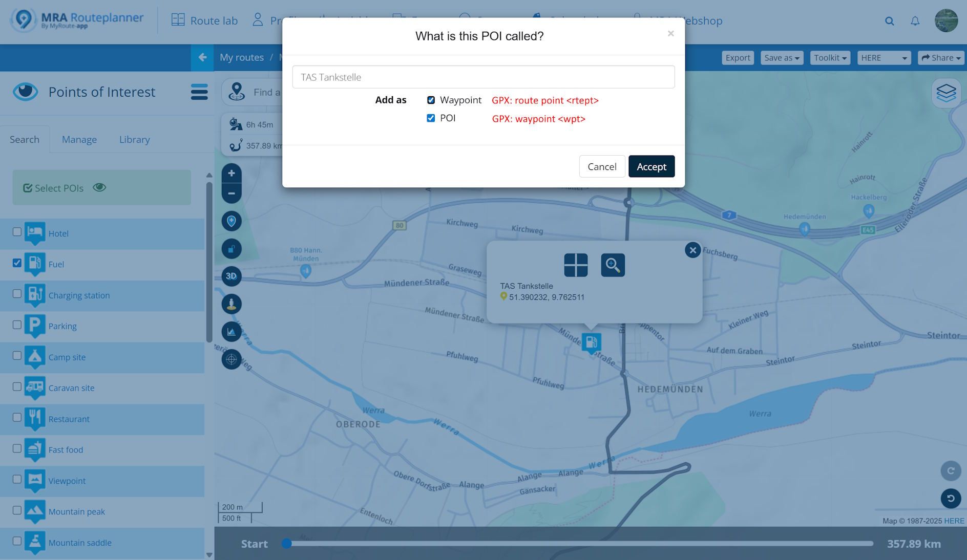Open the map layers button
This screenshot has width=967, height=560.
click(x=946, y=93)
